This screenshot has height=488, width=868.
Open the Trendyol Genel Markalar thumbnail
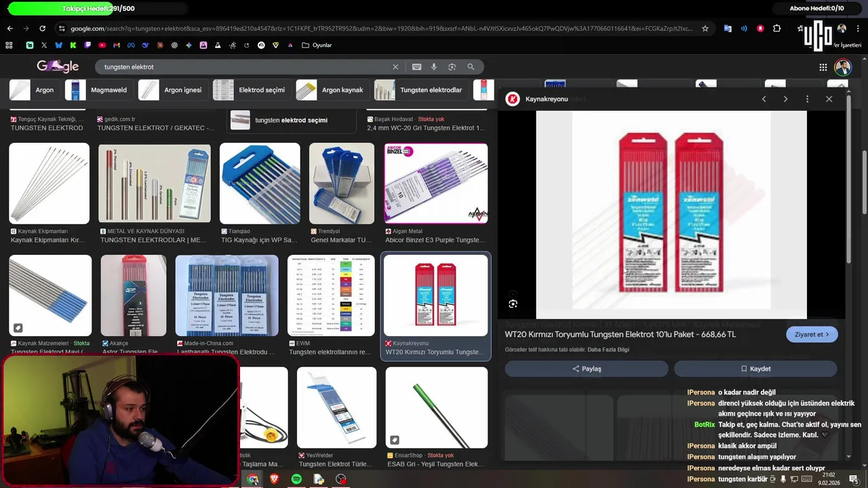pyautogui.click(x=342, y=184)
